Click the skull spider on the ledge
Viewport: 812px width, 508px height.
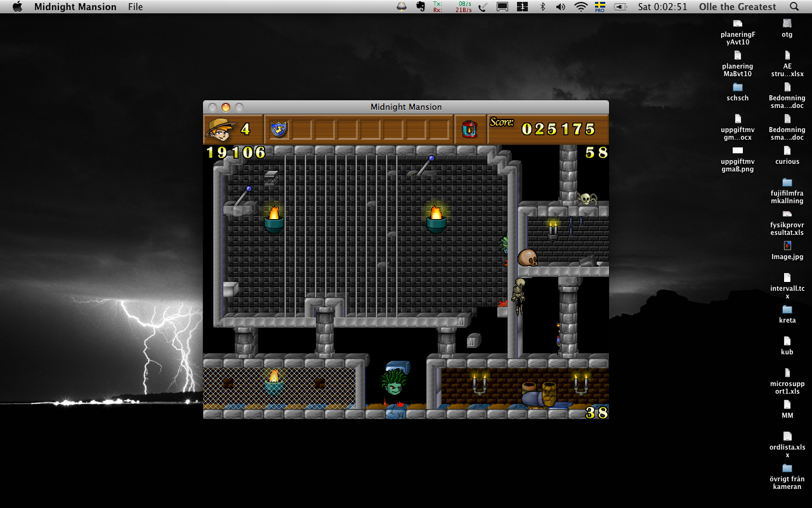pyautogui.click(x=587, y=199)
